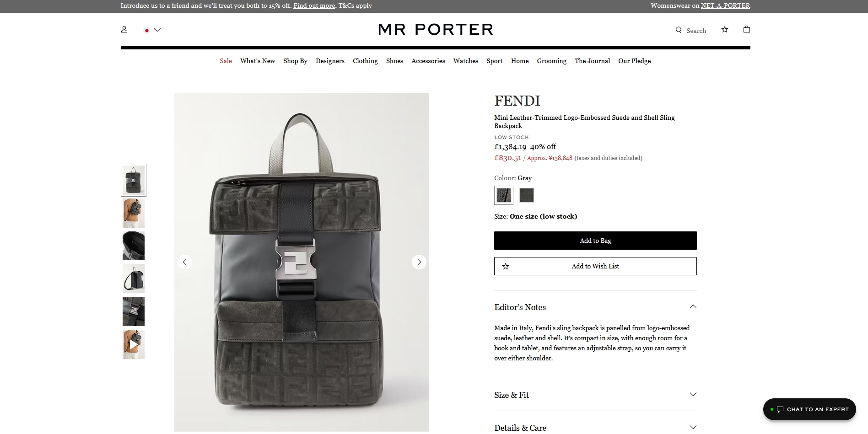The height and width of the screenshot is (434, 868).
Task: Open the shopping bag icon
Action: point(747,29)
